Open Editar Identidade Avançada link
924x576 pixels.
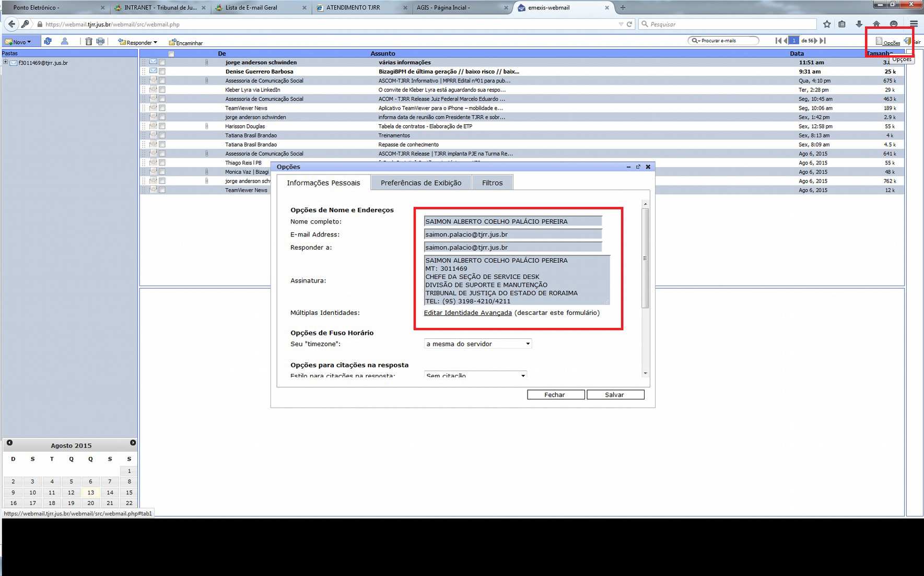[467, 313]
